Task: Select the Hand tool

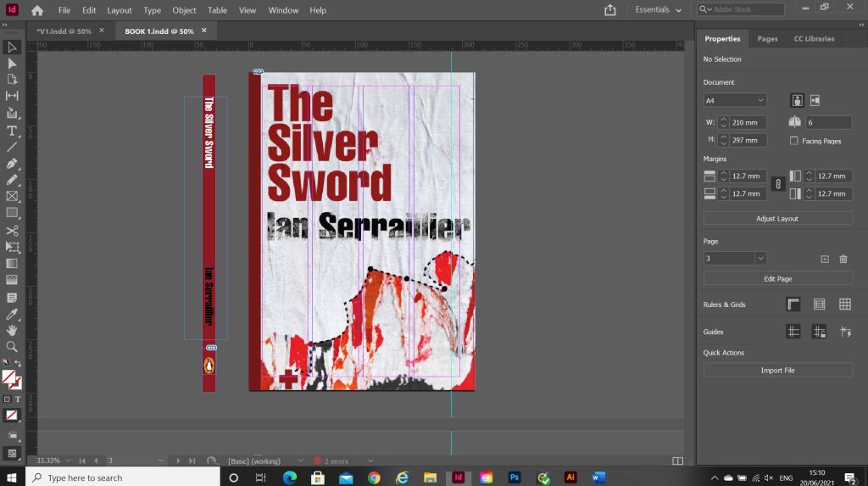Action: pyautogui.click(x=12, y=330)
